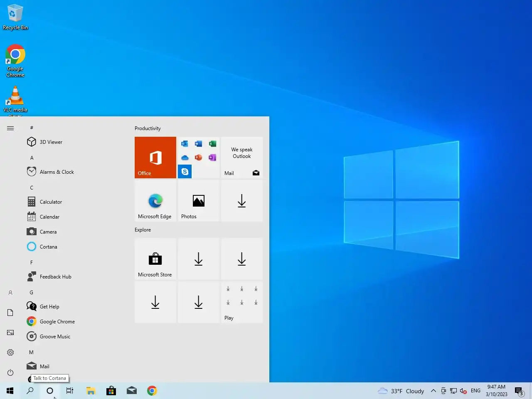Viewport: 532px width, 399px height.
Task: Open the notification Action Center
Action: coord(519,391)
